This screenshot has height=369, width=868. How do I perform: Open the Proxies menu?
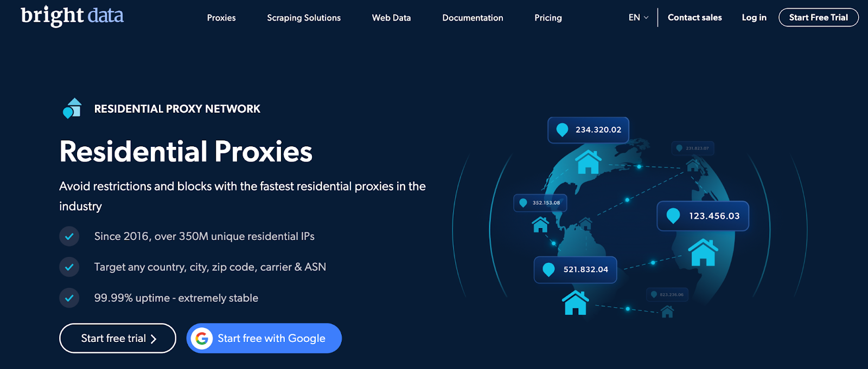[x=221, y=18]
